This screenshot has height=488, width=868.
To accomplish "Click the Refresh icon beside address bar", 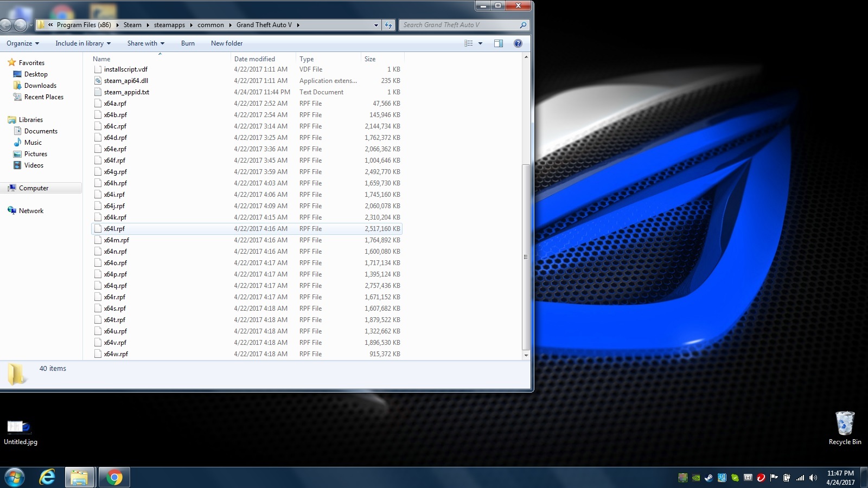I will pos(388,25).
